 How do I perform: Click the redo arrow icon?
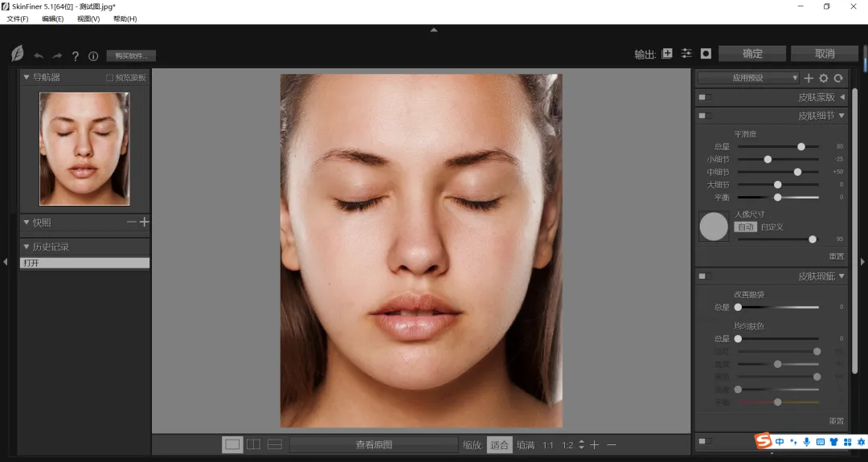click(x=57, y=56)
